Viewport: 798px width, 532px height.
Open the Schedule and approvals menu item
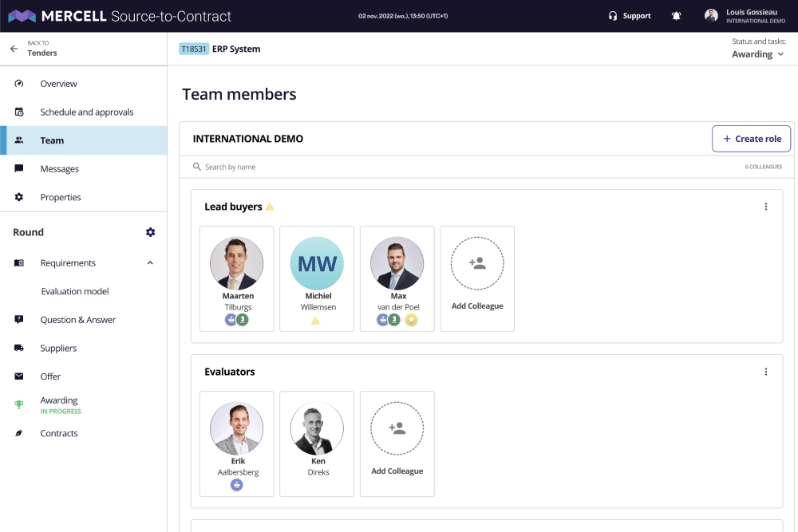pos(86,112)
